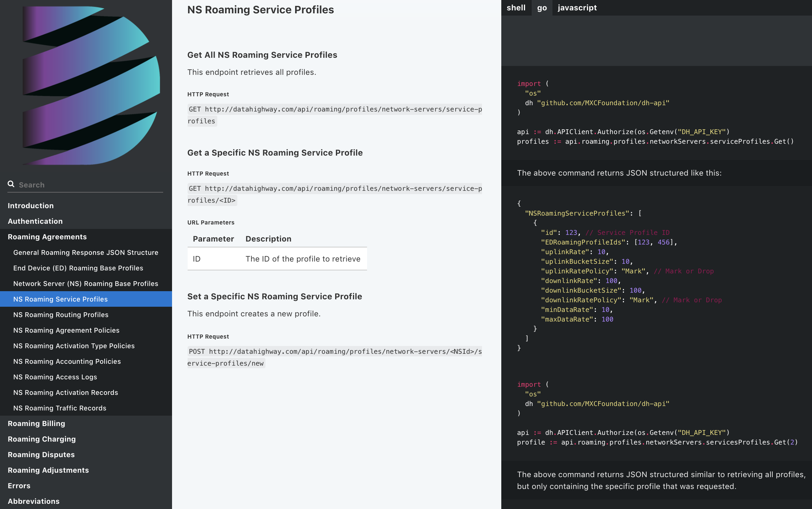Click the magnifying glass search icon
The width and height of the screenshot is (812, 509).
point(11,184)
